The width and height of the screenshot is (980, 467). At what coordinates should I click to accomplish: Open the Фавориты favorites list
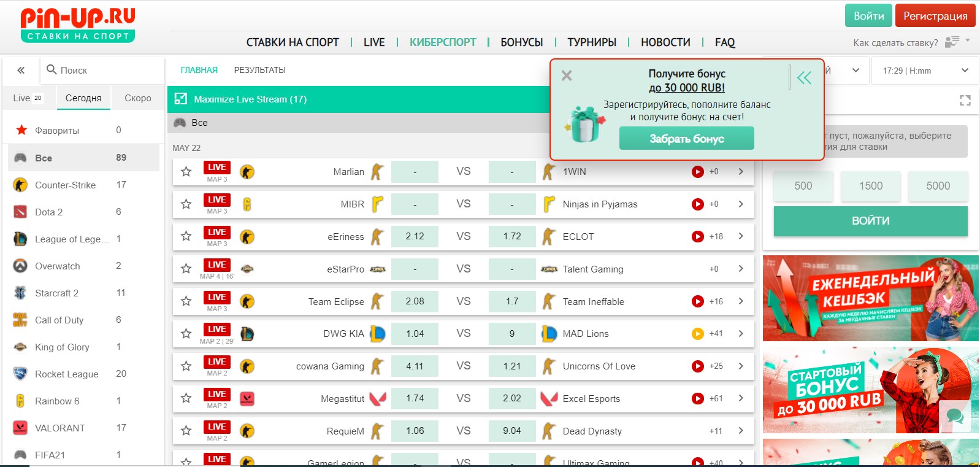pyautogui.click(x=83, y=130)
